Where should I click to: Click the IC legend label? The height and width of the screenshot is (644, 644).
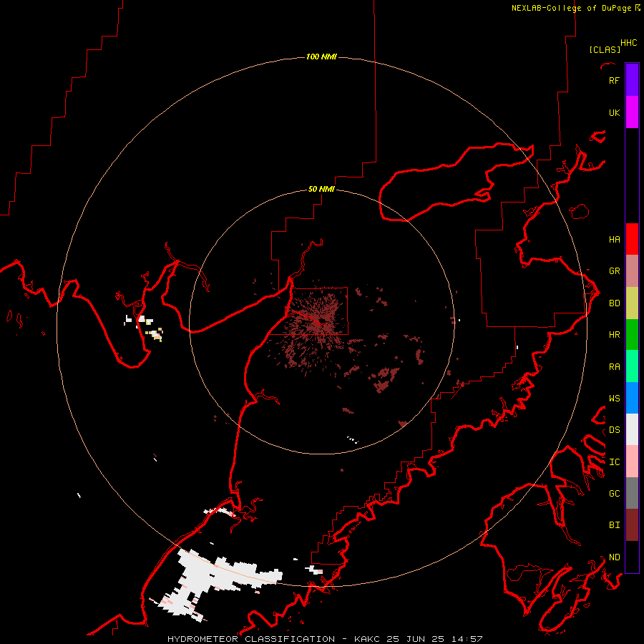(x=614, y=462)
